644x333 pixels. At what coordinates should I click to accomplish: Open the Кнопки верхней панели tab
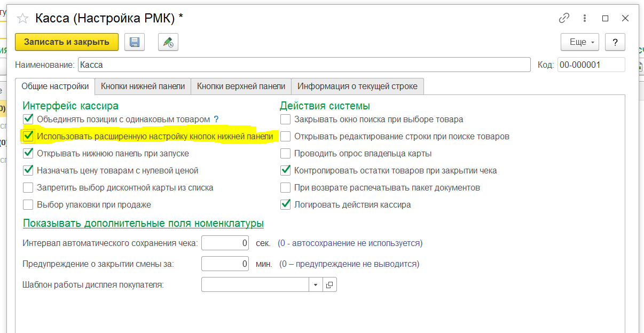coord(241,86)
